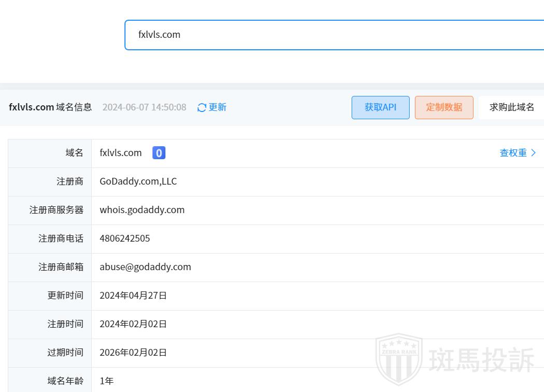Click the abuse@godaddy.com email address
The width and height of the screenshot is (544, 392).
[x=145, y=267]
